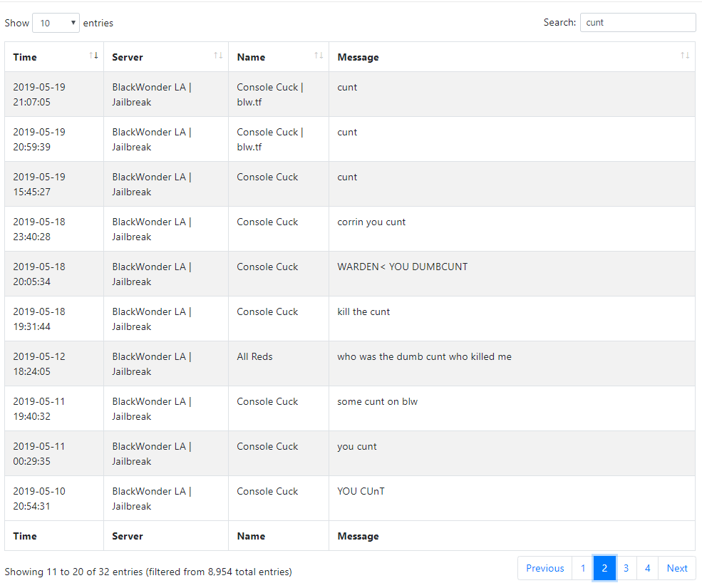Sort table by Message column arrows

[x=685, y=56]
